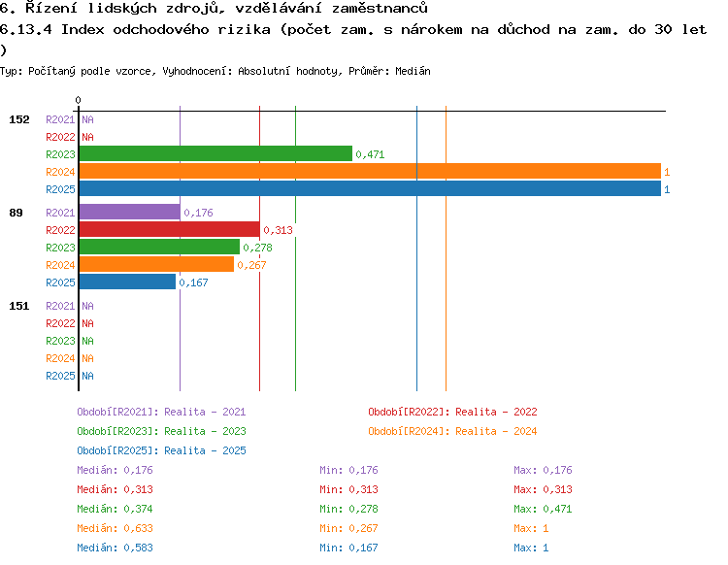
Task: Click legend entry Období[R2023]: Realita – 2023
Action: 161,431
